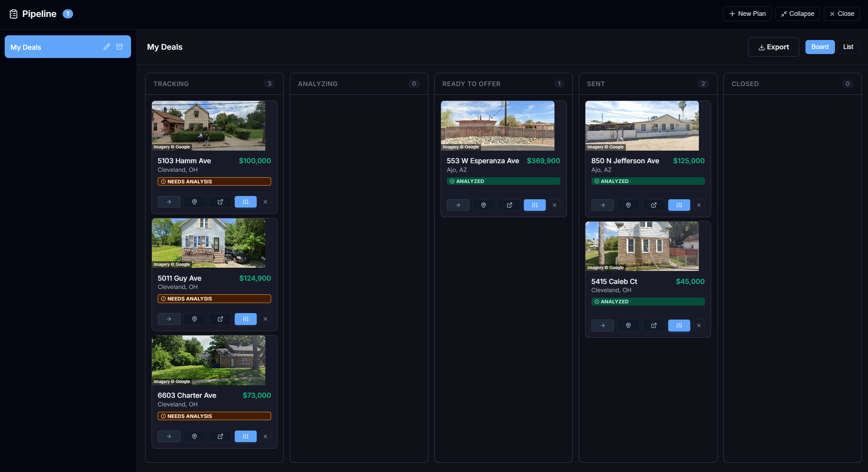Expand the CLOSED column count badge

tap(847, 84)
